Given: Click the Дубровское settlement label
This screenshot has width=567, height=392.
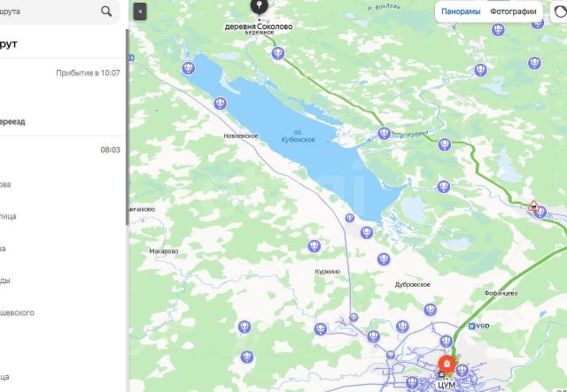Looking at the screenshot, I should [x=413, y=285].
